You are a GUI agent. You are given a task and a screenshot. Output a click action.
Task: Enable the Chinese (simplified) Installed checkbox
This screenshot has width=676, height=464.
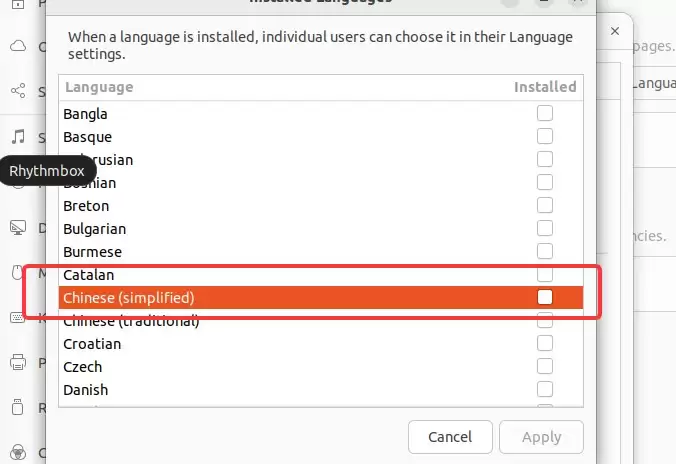(545, 297)
